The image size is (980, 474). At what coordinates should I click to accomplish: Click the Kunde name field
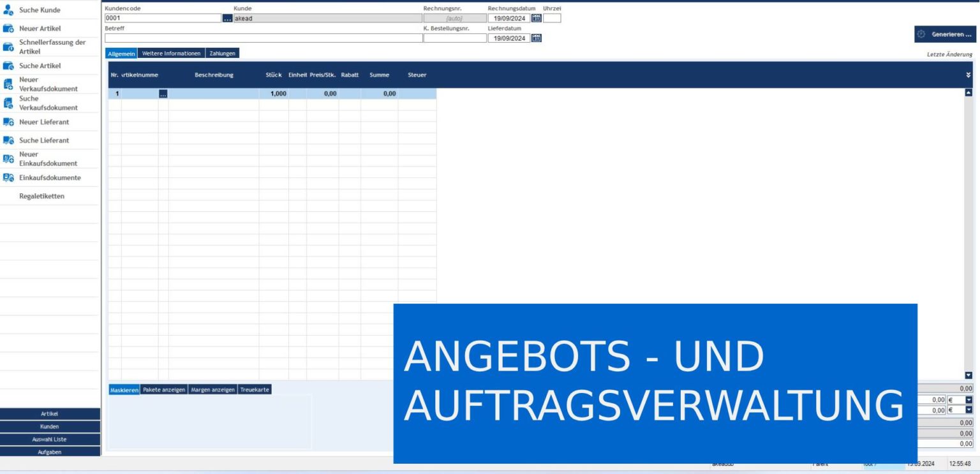click(328, 19)
